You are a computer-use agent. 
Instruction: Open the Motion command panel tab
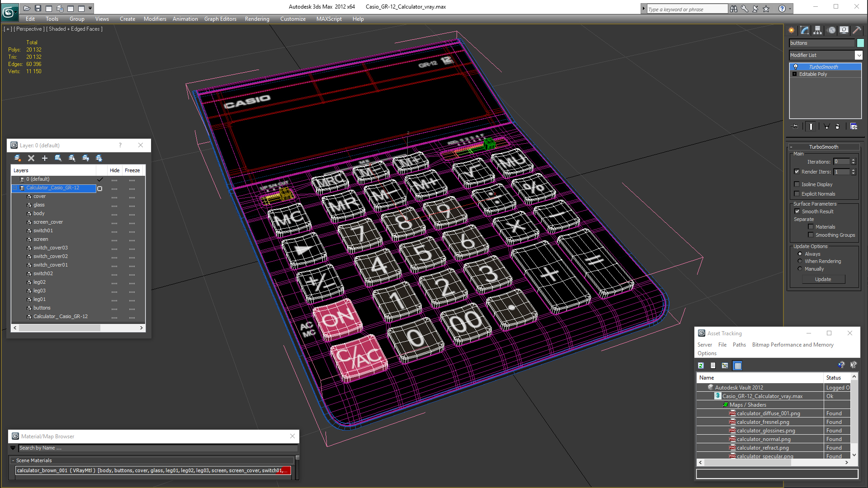pyautogui.click(x=831, y=30)
